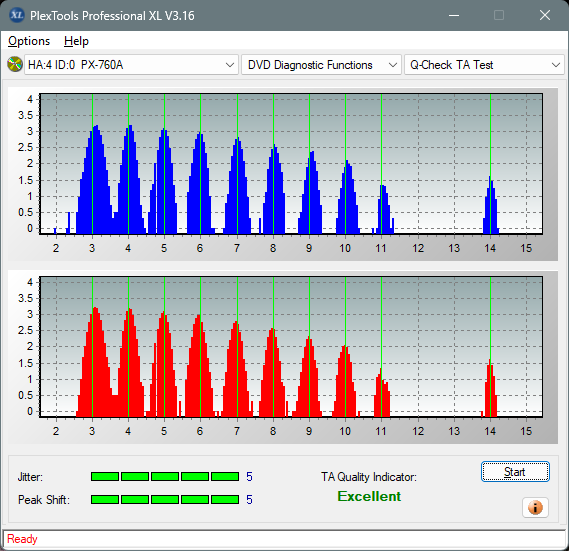Click the Start button
This screenshot has width=569, height=551.
click(515, 472)
